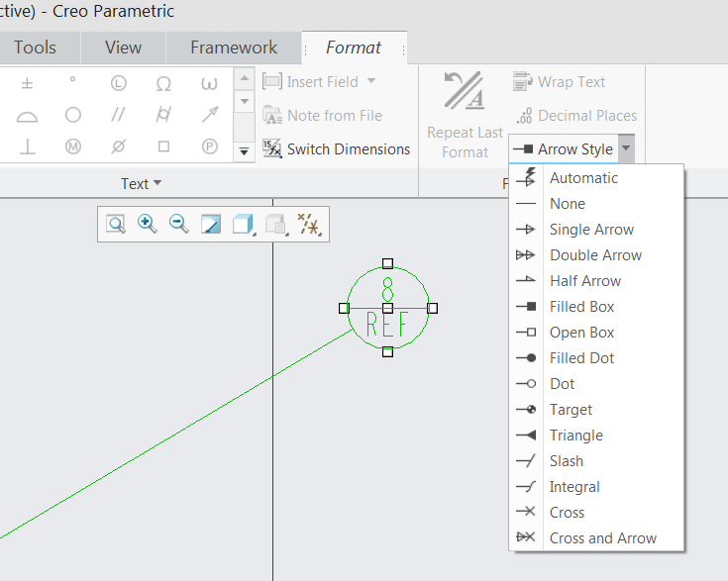
Task: Choose None arrow style
Action: [x=596, y=203]
